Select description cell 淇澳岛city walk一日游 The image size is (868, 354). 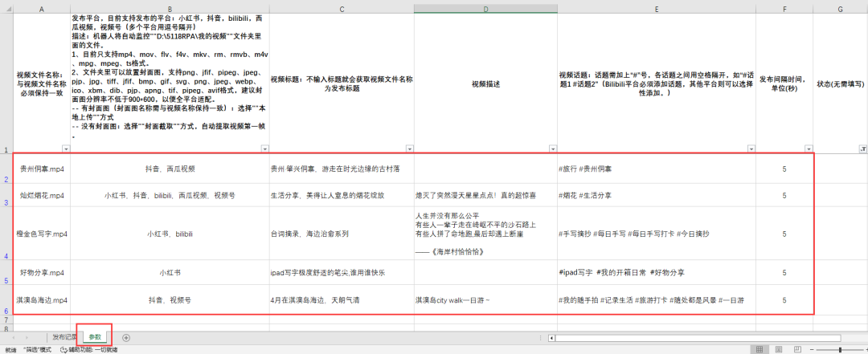[x=485, y=299]
